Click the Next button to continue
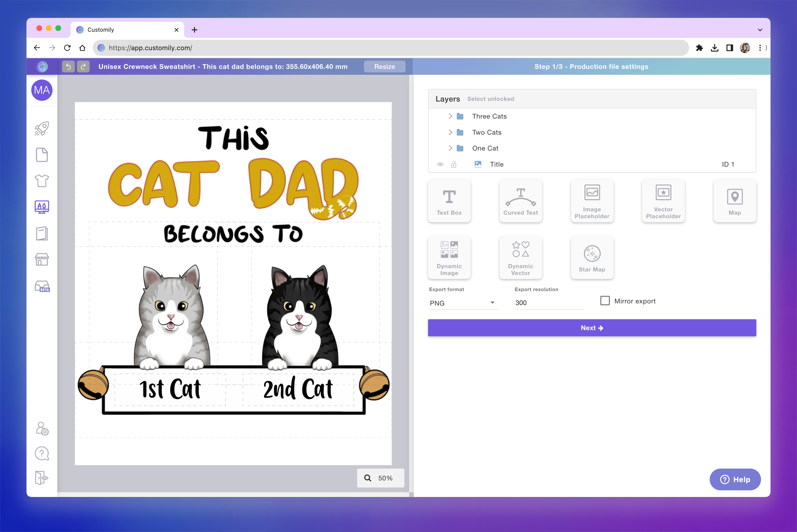 tap(592, 328)
